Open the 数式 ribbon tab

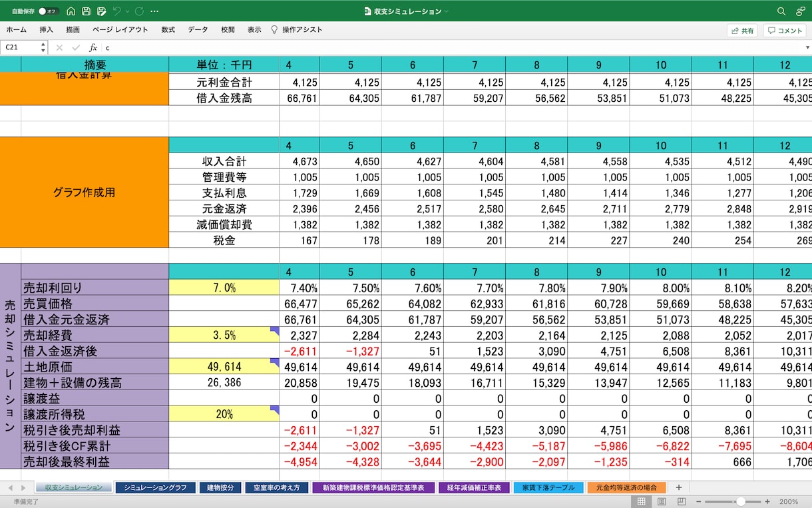[x=168, y=30]
